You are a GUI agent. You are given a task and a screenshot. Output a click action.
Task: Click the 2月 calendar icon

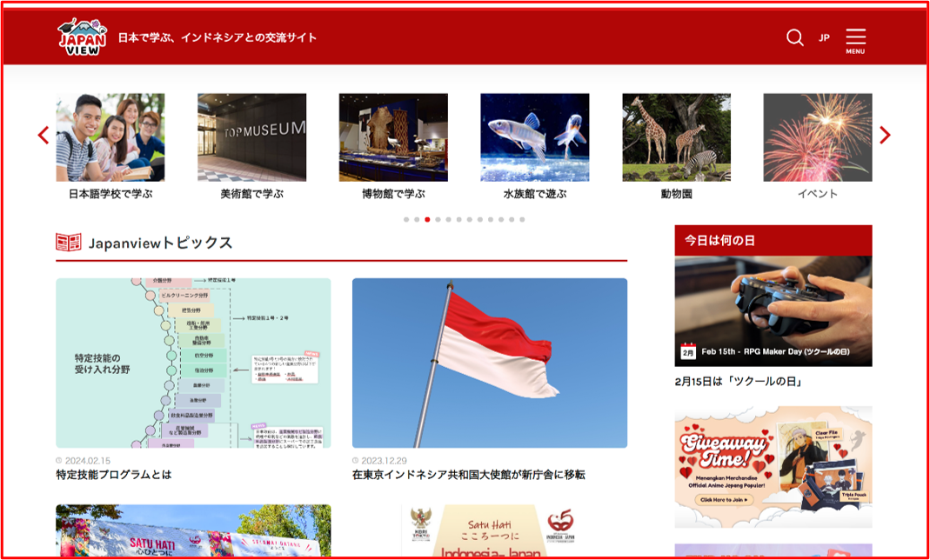(688, 350)
